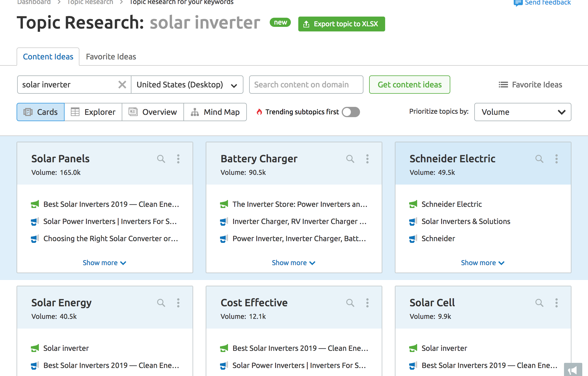Click the three-dot menu on Schneider Electric card
Image resolution: width=588 pixels, height=376 pixels.
[x=557, y=159]
